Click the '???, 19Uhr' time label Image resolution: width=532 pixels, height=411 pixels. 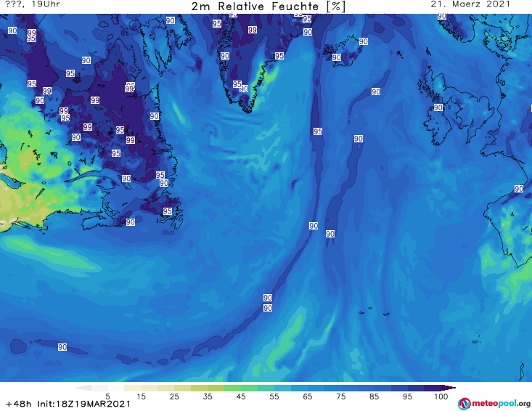pos(33,4)
